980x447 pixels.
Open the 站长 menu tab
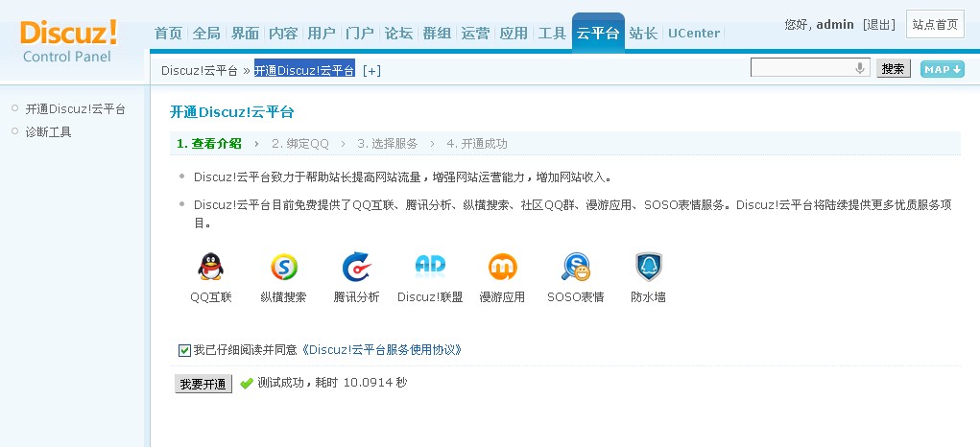643,33
